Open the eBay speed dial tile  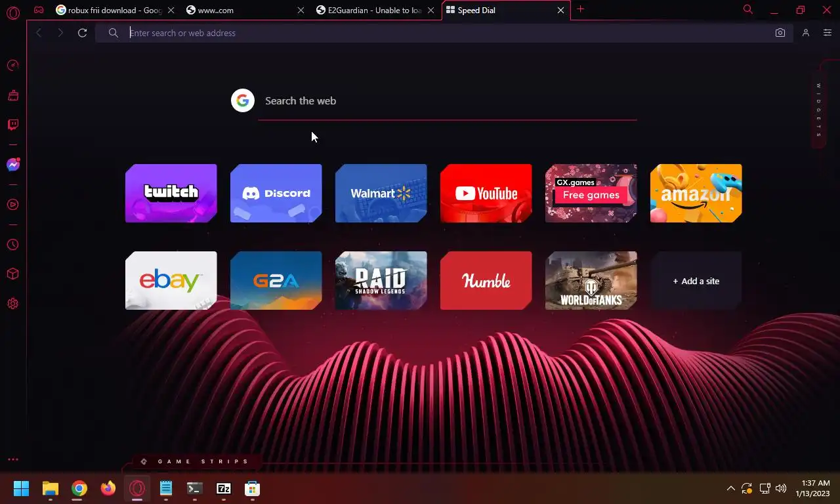coord(171,280)
